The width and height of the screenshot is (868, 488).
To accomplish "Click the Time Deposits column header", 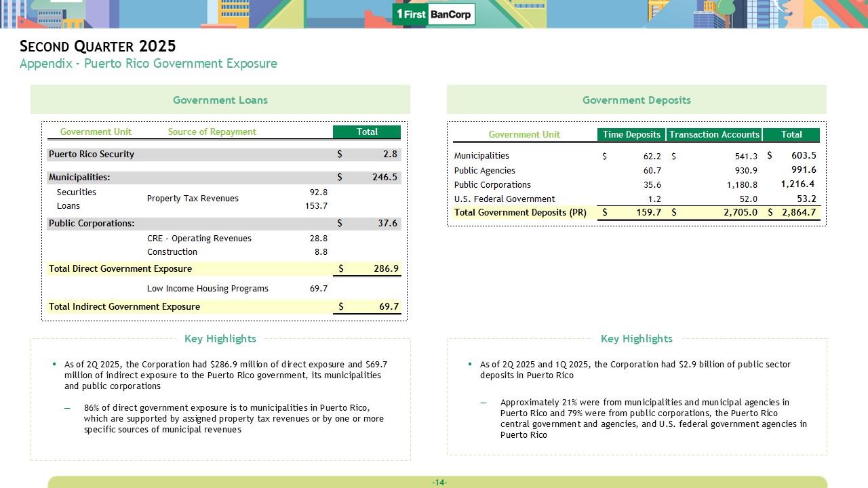I will tap(631, 134).
